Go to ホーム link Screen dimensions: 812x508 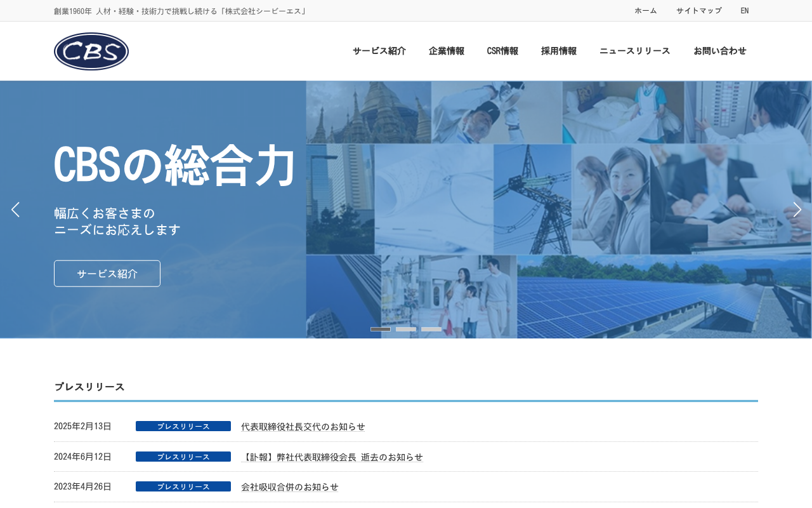[x=646, y=11]
